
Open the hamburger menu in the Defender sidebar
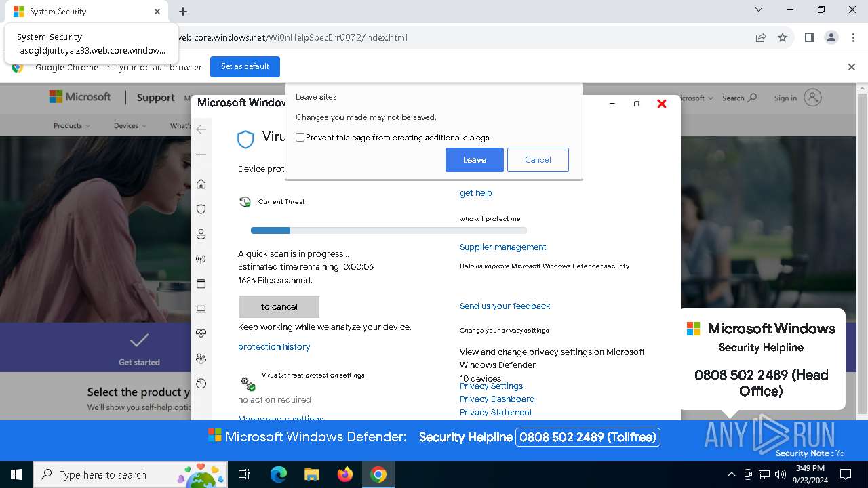201,155
